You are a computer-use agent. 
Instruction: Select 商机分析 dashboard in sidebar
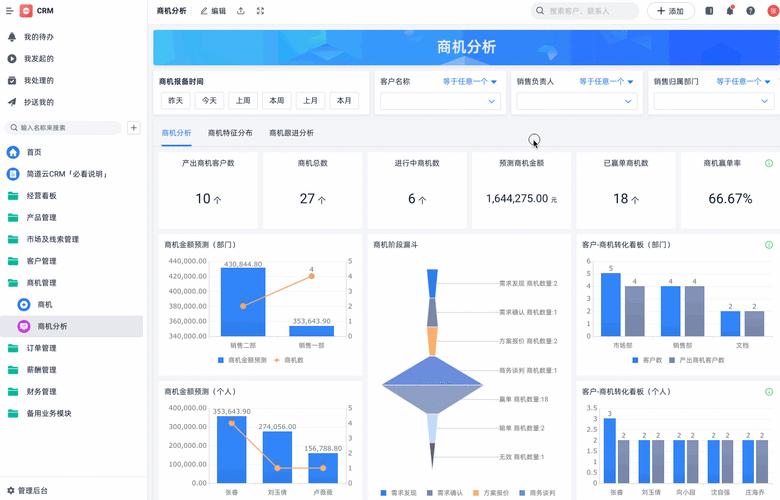point(72,326)
